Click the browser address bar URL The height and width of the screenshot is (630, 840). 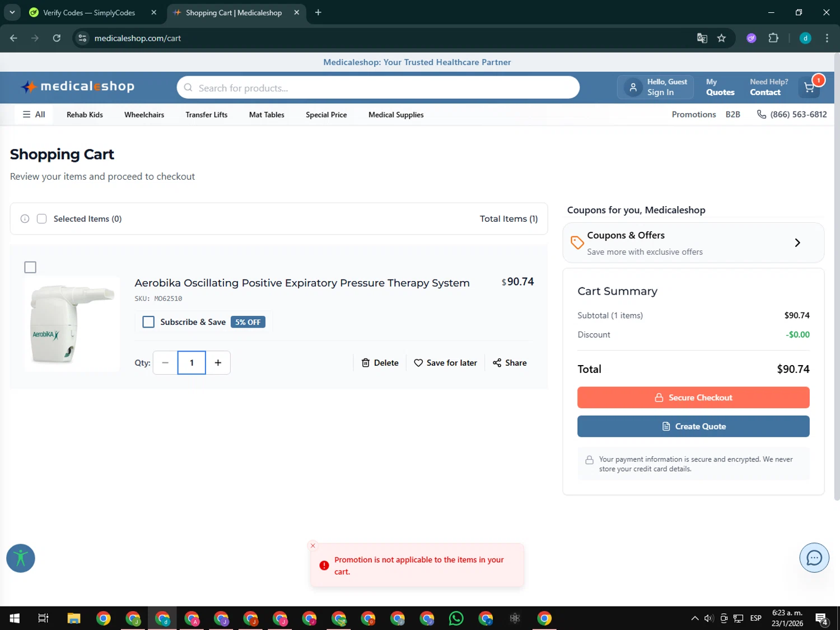(138, 38)
